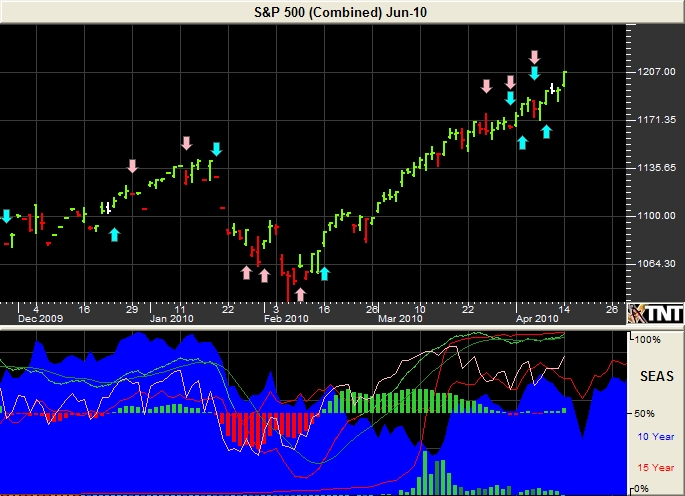Click the Dec 2009 month label

coord(40,319)
